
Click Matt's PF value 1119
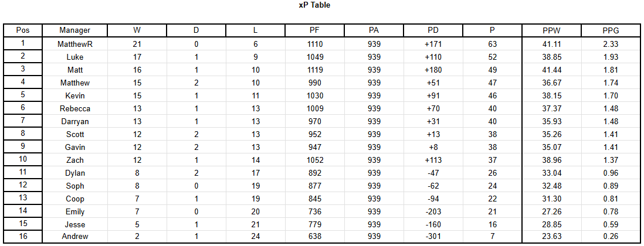[x=314, y=70]
